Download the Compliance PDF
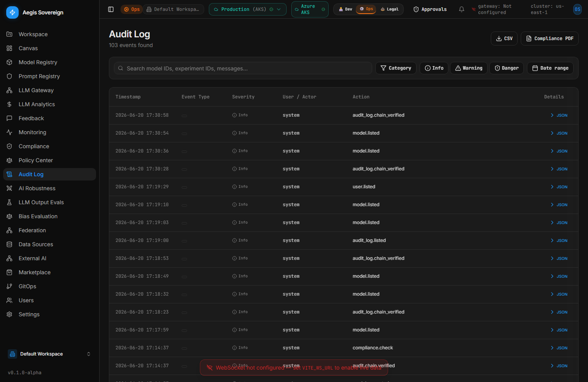 tap(550, 39)
